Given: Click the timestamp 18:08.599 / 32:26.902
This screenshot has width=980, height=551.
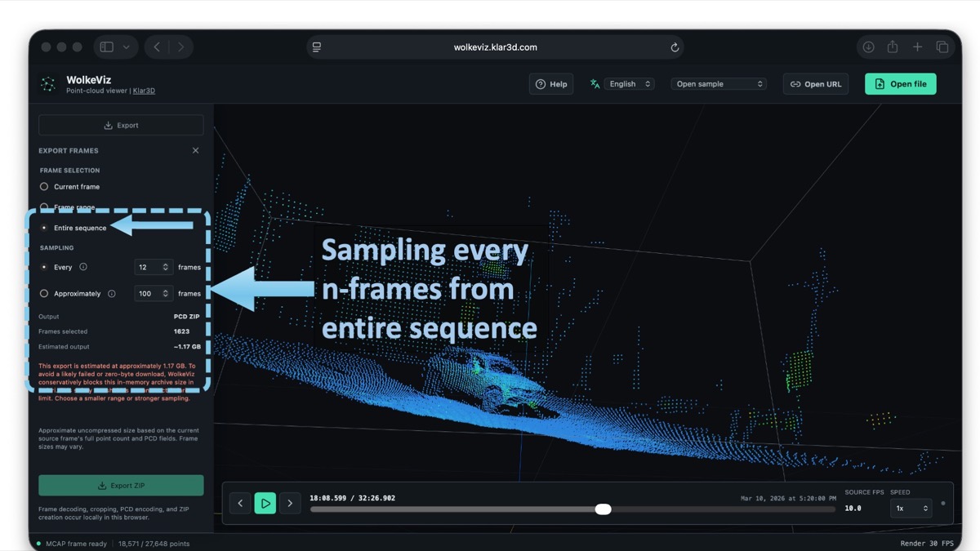Looking at the screenshot, I should coord(352,498).
